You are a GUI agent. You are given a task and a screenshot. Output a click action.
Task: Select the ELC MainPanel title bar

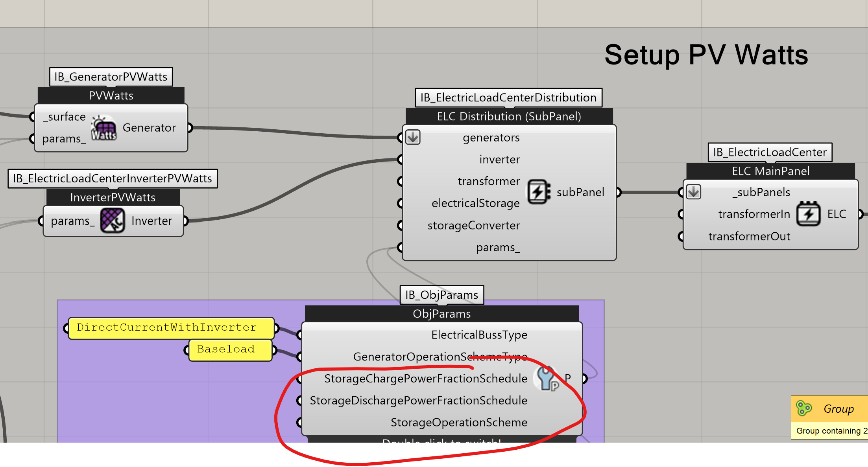tap(770, 171)
